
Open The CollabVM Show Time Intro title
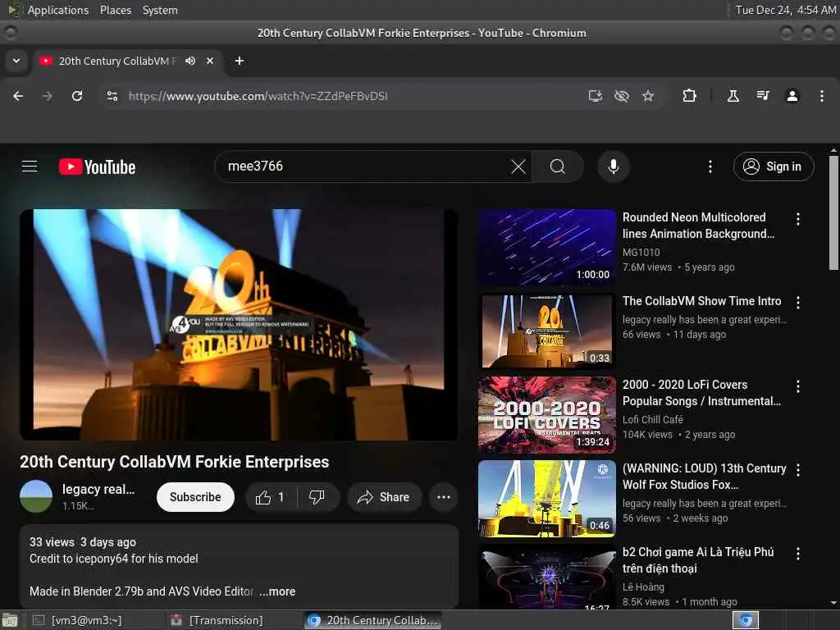coord(702,301)
